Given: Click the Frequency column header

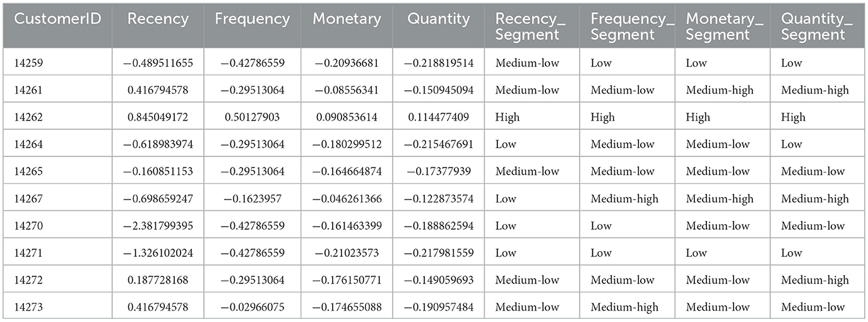Looking at the screenshot, I should pyautogui.click(x=253, y=19).
